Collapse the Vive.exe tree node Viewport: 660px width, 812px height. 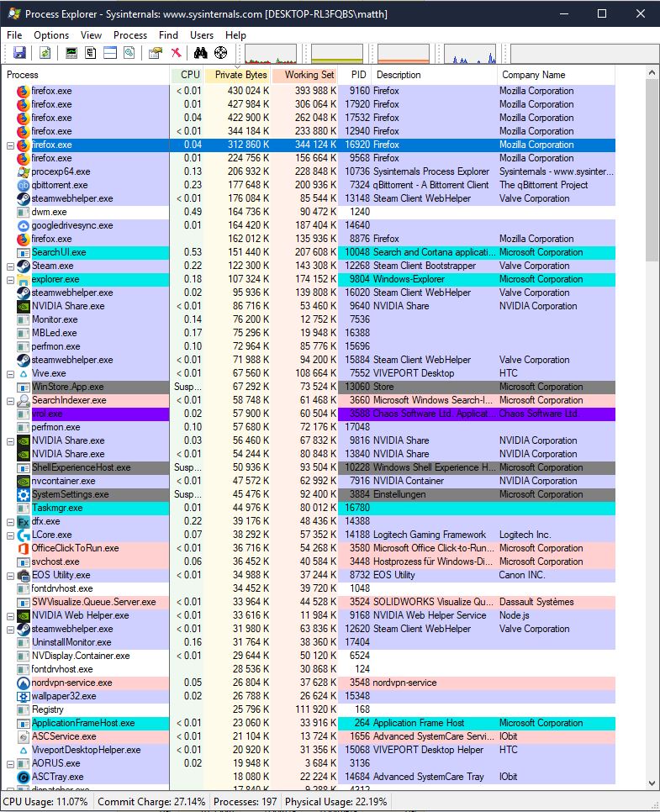(x=10, y=374)
